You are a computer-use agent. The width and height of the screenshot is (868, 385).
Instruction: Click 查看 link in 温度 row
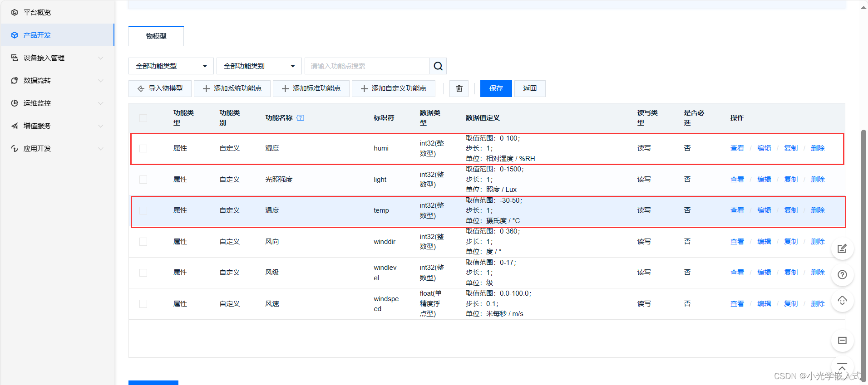point(737,210)
